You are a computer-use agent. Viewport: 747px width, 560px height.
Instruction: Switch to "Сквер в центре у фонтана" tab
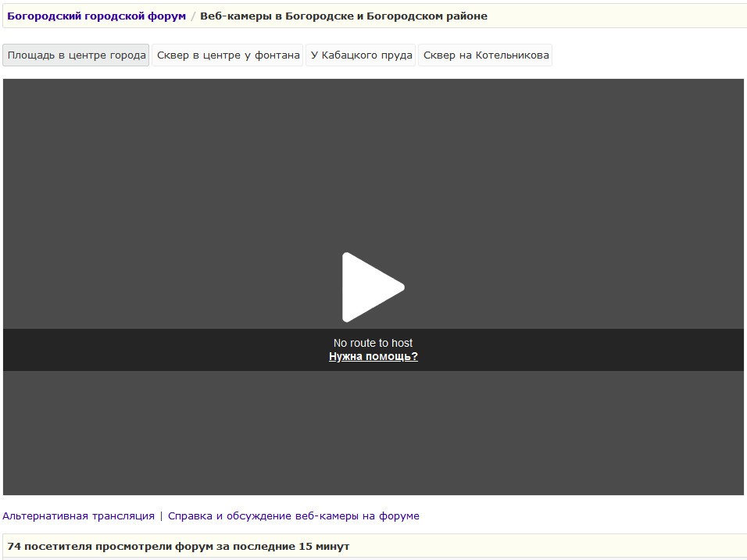pyautogui.click(x=228, y=55)
